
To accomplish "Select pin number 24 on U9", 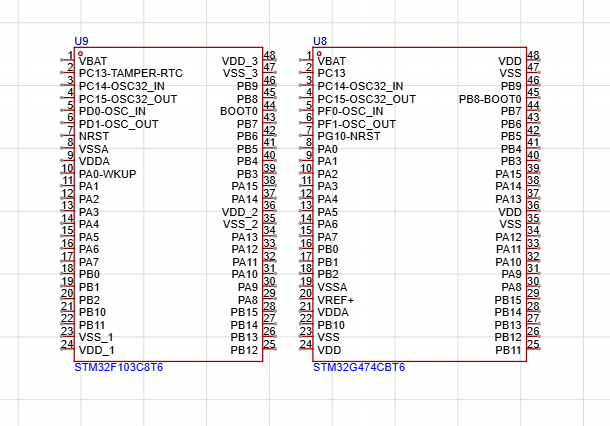I will point(67,344).
